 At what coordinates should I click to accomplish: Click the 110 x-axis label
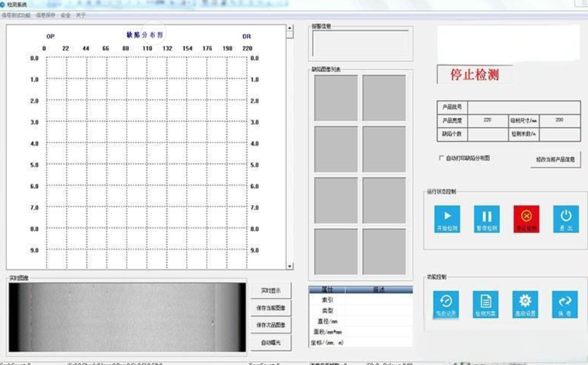point(147,48)
